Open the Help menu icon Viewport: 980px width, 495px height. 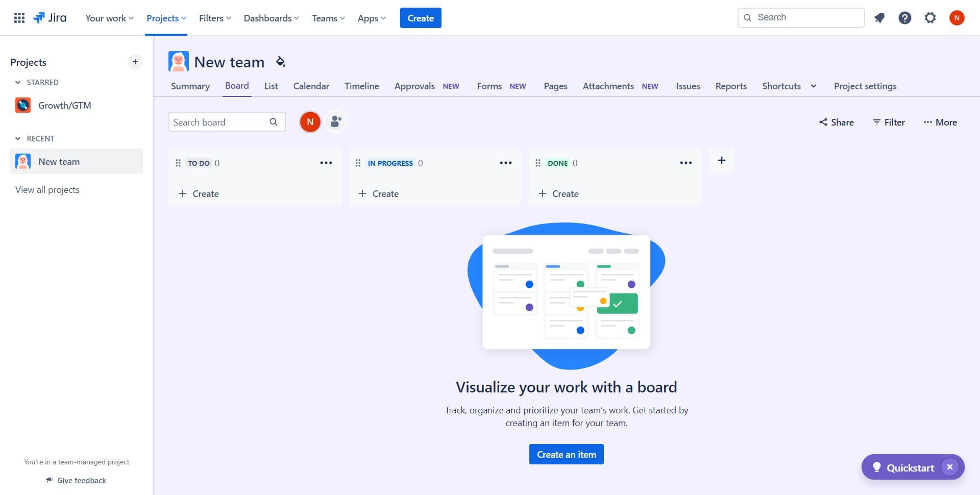[x=905, y=17]
